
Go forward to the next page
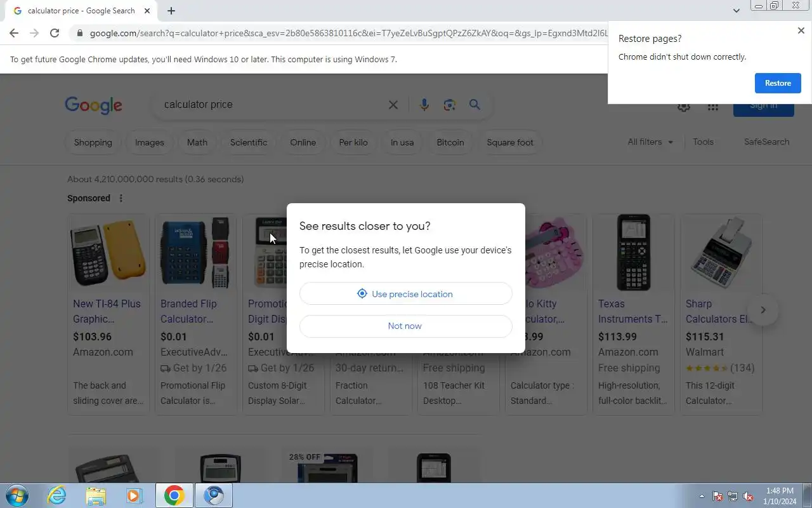34,33
